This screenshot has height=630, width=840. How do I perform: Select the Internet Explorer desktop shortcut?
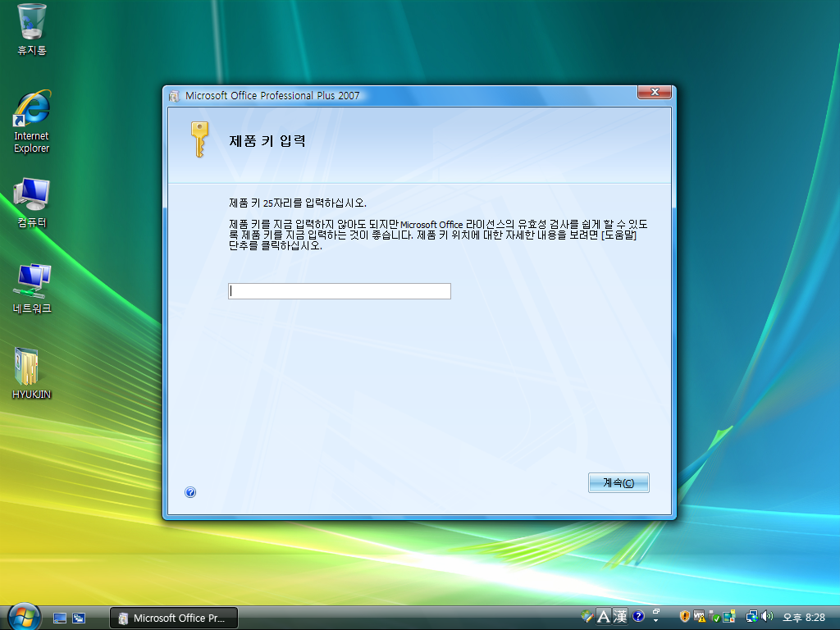pos(32,122)
